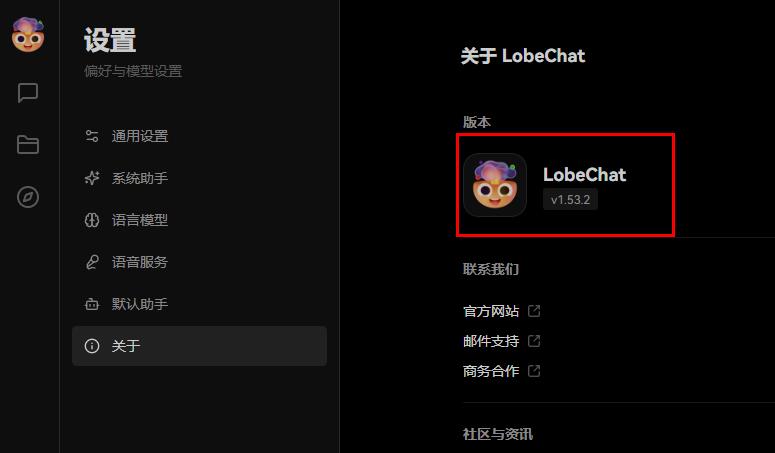The width and height of the screenshot is (775, 453).
Task: Select the 关于 menu item
Action: tap(199, 346)
